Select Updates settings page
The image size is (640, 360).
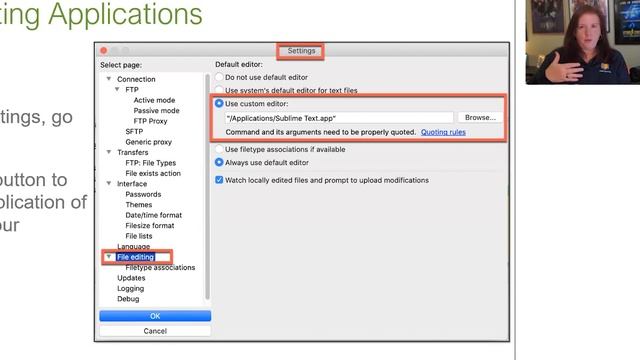(x=131, y=278)
